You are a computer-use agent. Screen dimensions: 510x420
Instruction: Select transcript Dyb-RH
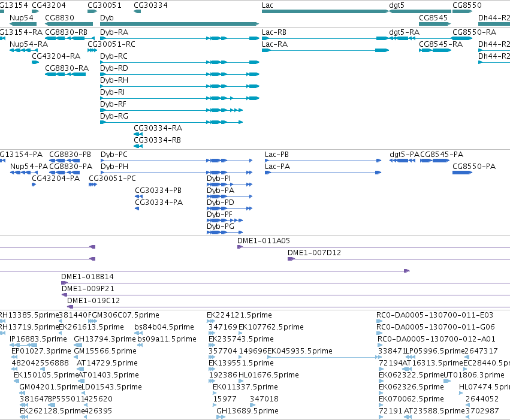(114, 81)
